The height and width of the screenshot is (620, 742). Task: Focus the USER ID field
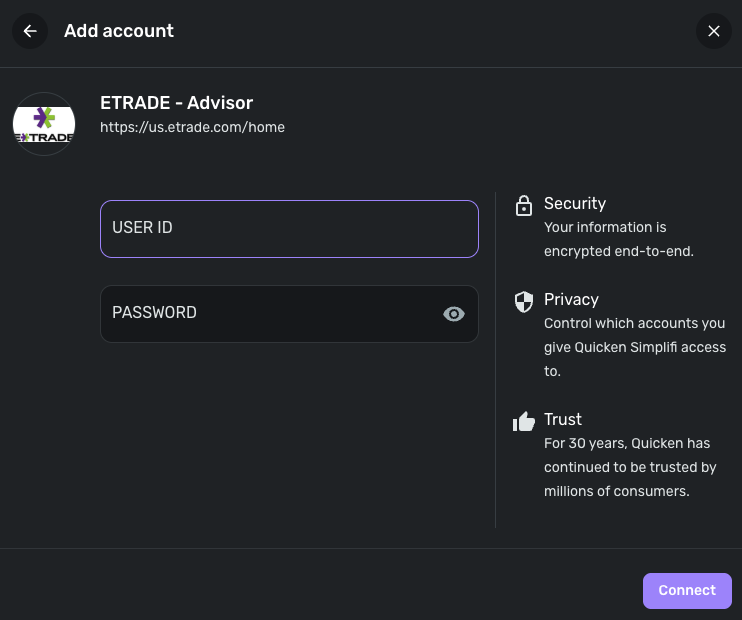pyautogui.click(x=289, y=228)
